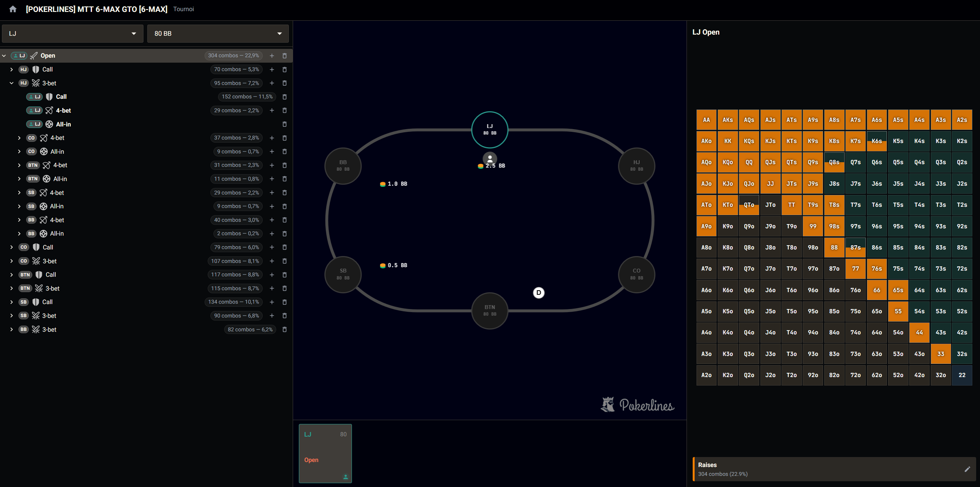The width and height of the screenshot is (980, 487).
Task: Select the Q8s cell in range grid
Action: click(x=834, y=162)
